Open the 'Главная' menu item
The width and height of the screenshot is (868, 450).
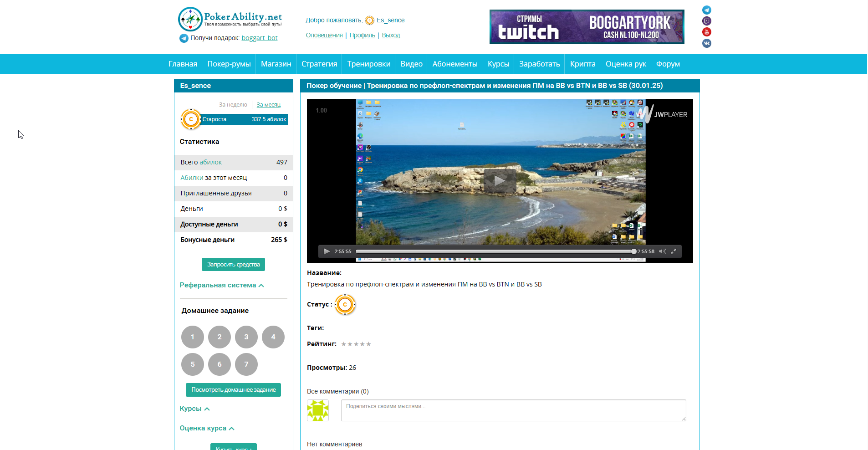point(183,64)
